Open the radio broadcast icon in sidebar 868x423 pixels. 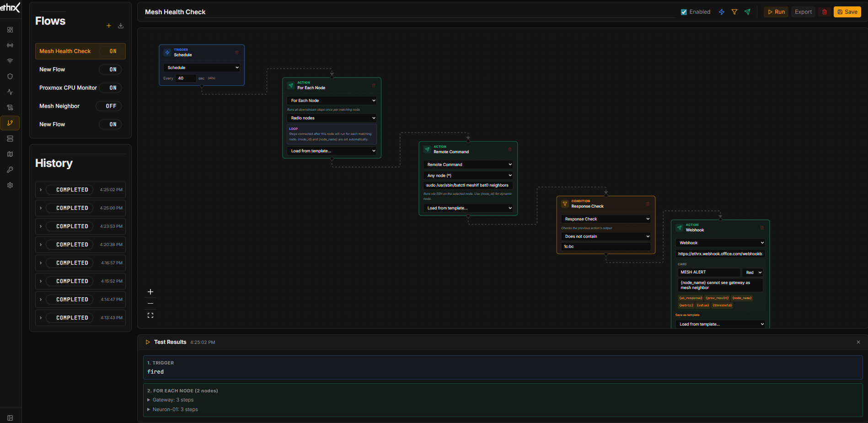(10, 45)
